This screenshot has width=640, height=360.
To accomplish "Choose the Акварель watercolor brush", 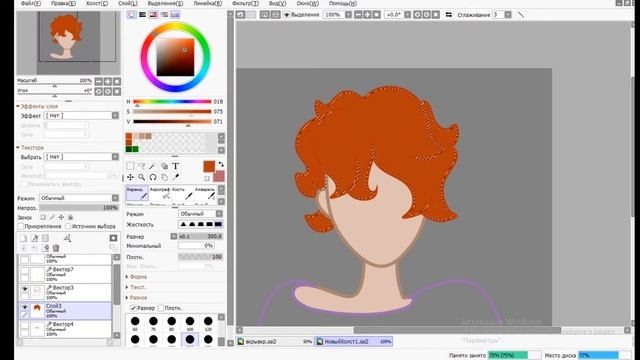I will click(x=205, y=193).
